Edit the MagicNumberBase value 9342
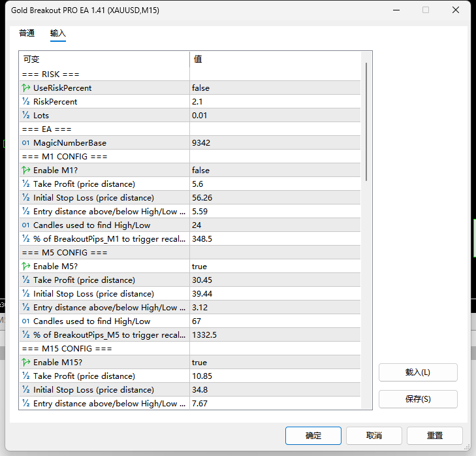476x456 pixels. point(275,143)
